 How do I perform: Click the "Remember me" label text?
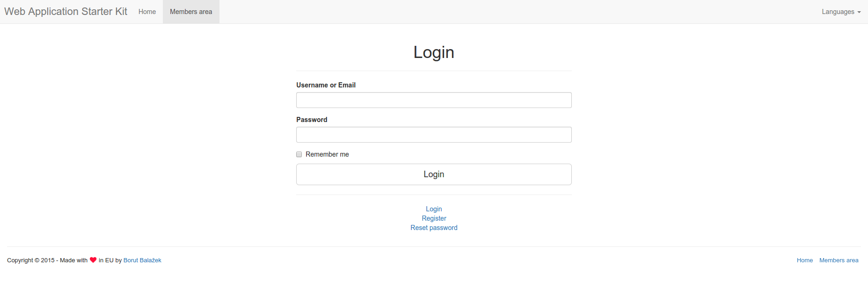click(x=327, y=154)
